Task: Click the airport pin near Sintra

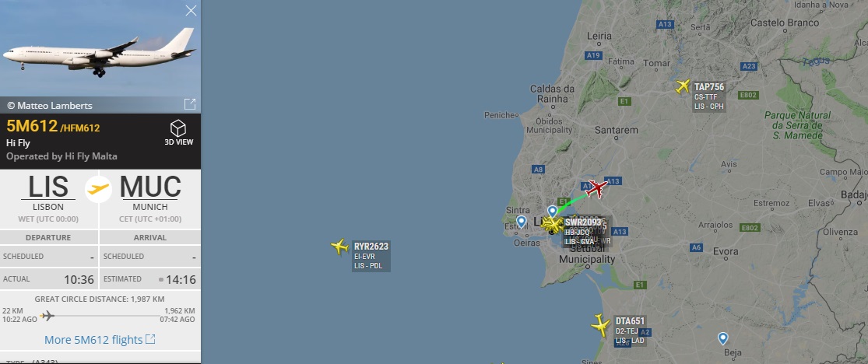Action: click(x=521, y=222)
